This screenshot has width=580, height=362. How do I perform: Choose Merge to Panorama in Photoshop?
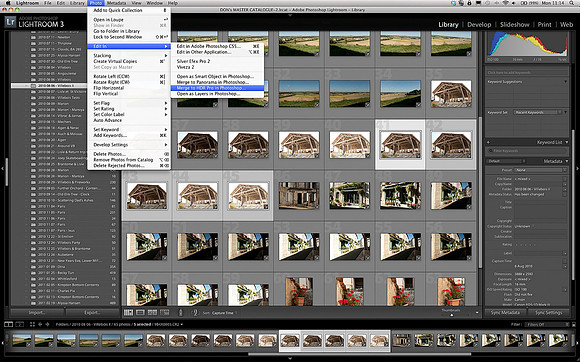218,82
